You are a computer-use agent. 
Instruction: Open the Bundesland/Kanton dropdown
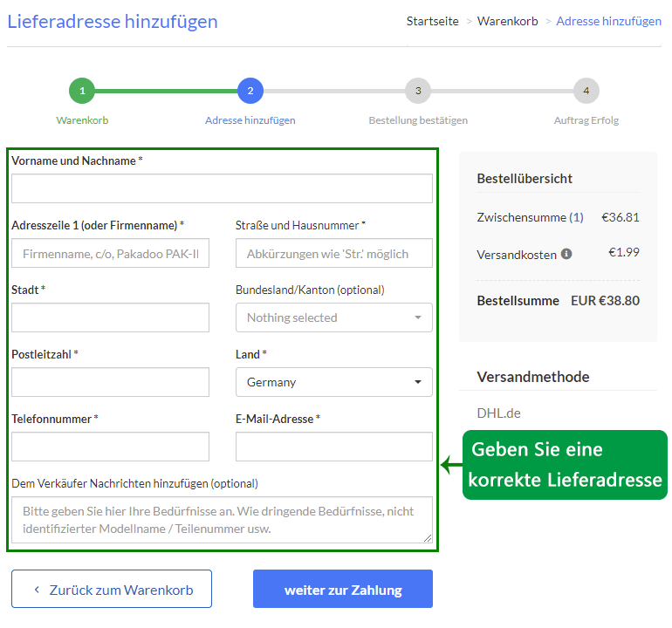tap(333, 317)
